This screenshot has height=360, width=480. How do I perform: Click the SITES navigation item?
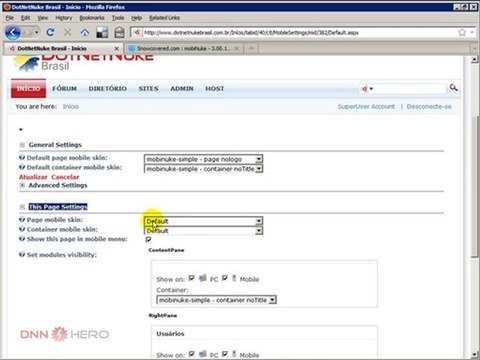[148, 89]
